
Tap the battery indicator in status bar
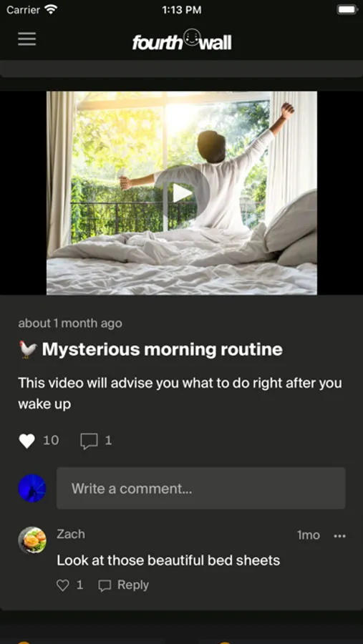[347, 9]
